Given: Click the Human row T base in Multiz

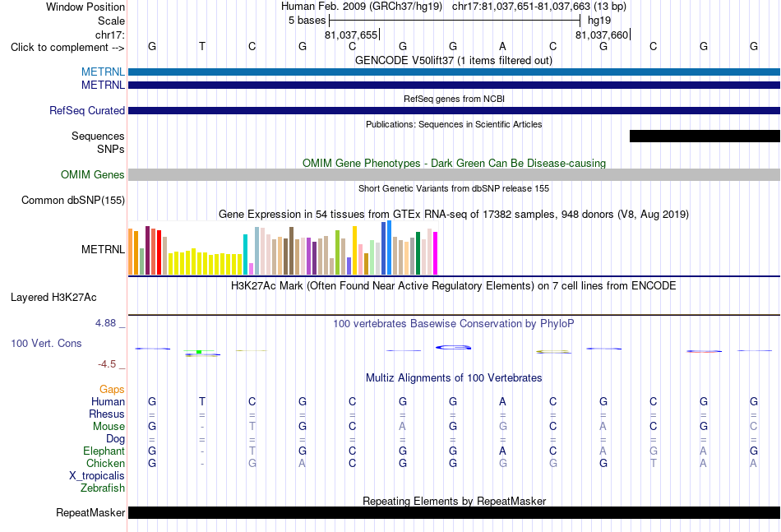Looking at the screenshot, I should [201, 401].
